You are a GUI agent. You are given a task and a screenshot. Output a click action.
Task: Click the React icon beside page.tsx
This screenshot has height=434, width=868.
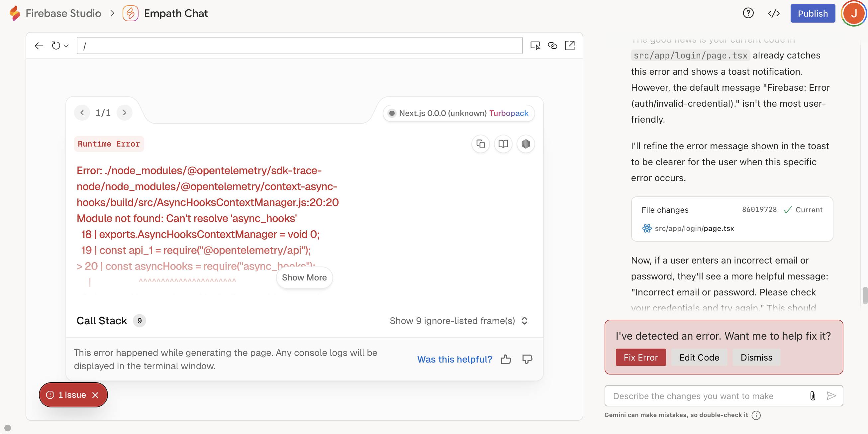click(647, 228)
